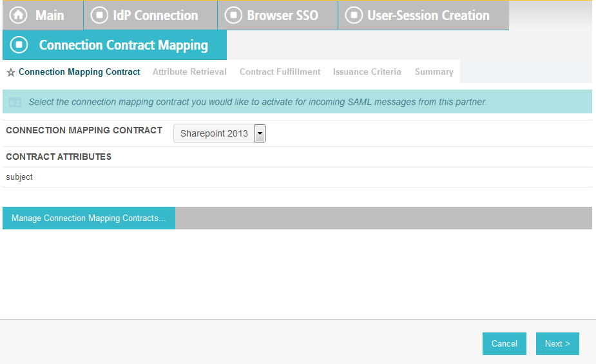Click the IdP Connection circle icon

coord(100,15)
